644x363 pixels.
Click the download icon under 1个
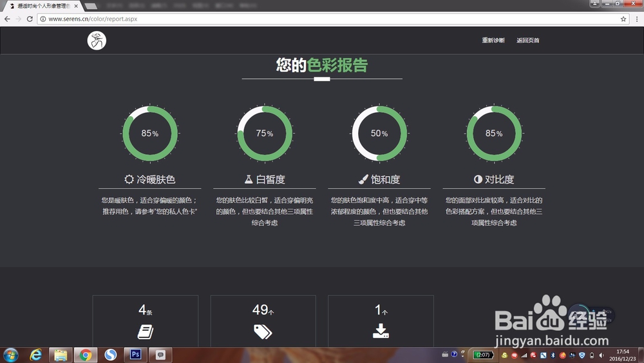381,331
